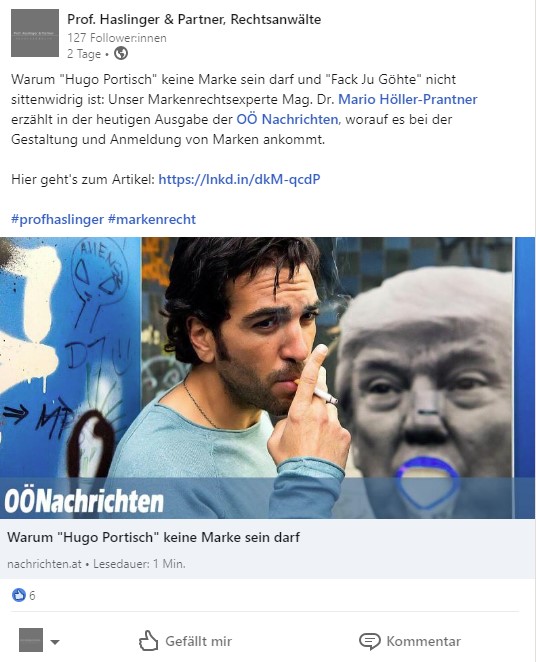The height and width of the screenshot is (662, 536).
Task: Click the Kommentar speech bubble icon
Action: tap(369, 641)
